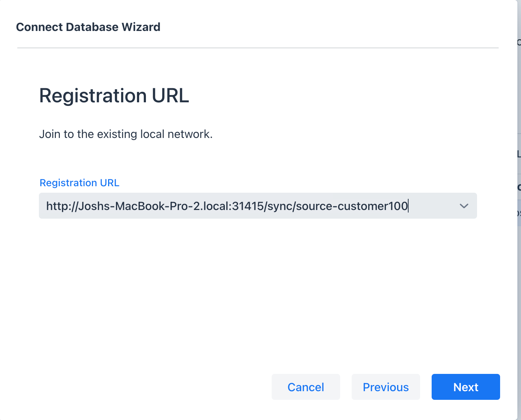The image size is (521, 420).
Task: Confirm the registration URL with Next
Action: (x=466, y=387)
